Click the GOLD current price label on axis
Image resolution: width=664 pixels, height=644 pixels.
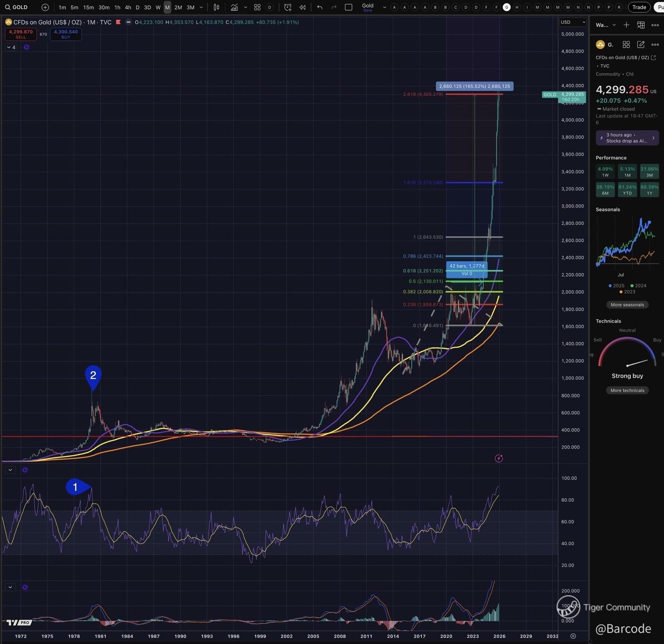click(x=564, y=97)
